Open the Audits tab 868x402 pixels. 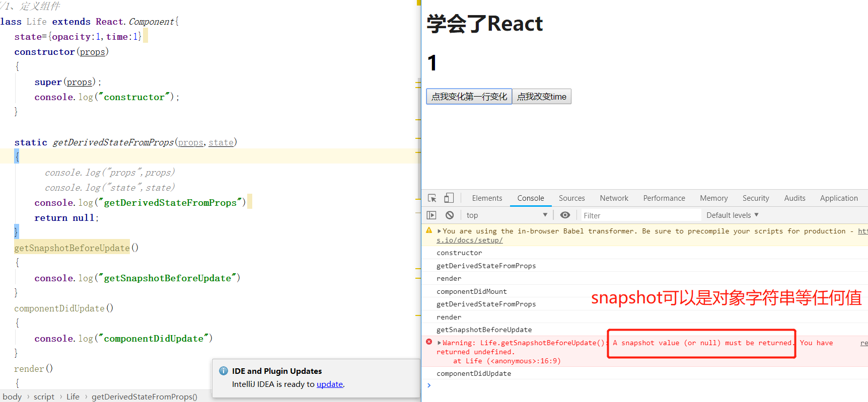794,198
